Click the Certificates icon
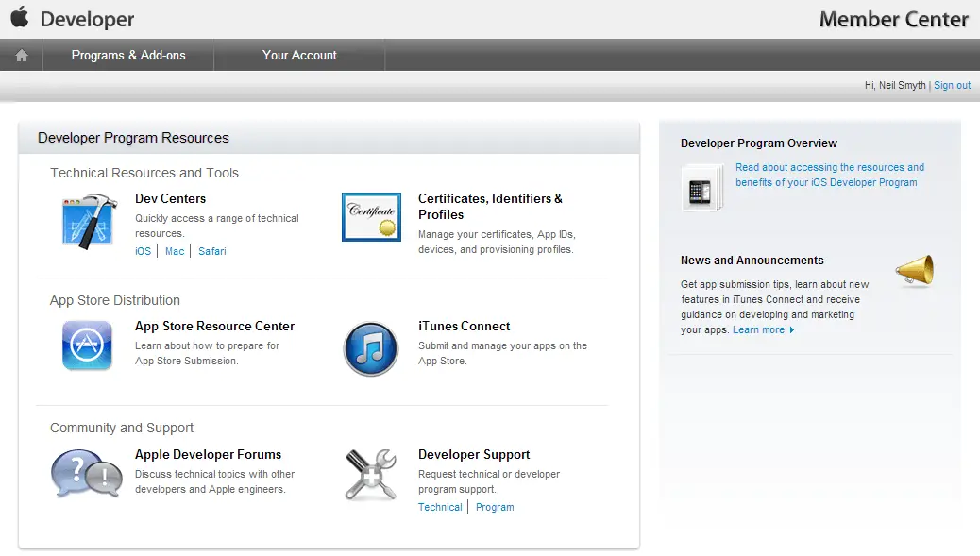980x556 pixels. (371, 216)
